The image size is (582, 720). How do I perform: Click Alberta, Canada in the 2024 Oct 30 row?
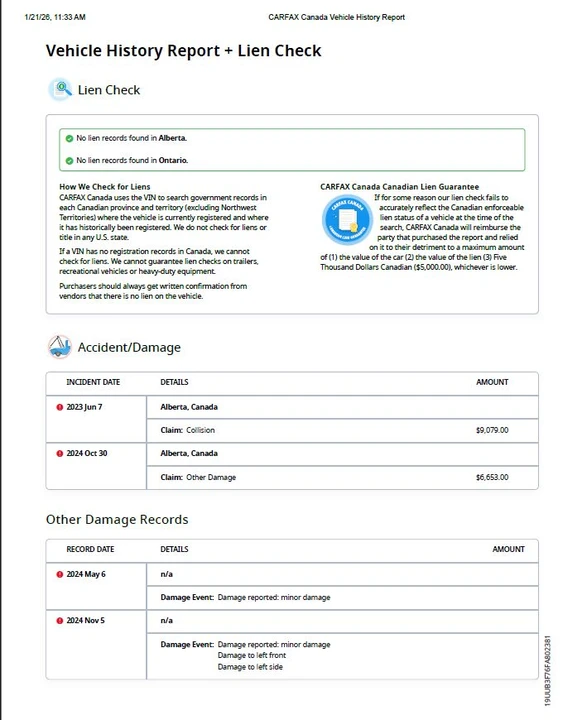(x=189, y=453)
